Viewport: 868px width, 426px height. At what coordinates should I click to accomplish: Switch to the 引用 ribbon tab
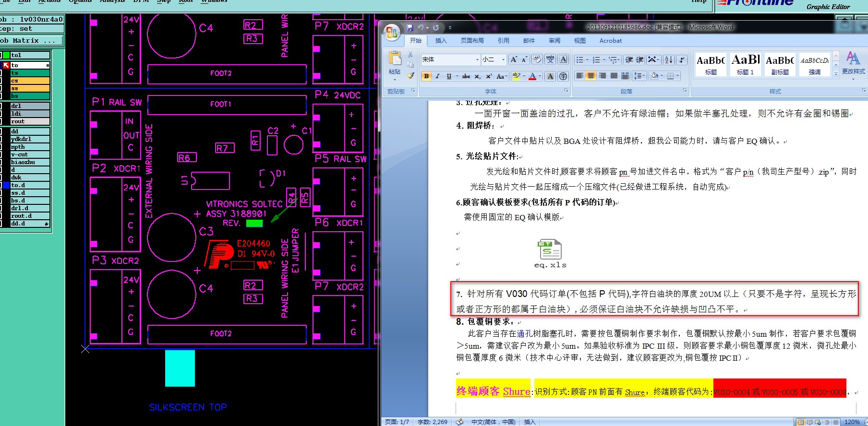(503, 41)
